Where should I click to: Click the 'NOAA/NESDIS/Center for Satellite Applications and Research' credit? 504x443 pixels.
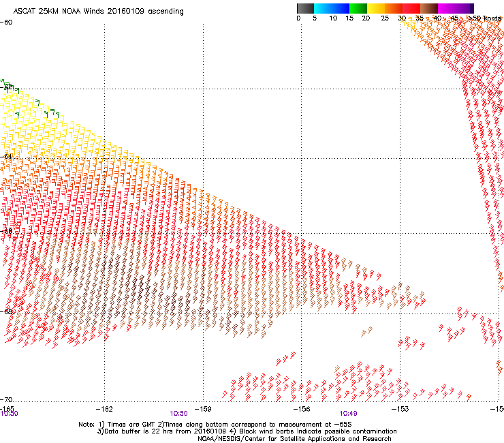[294, 439]
